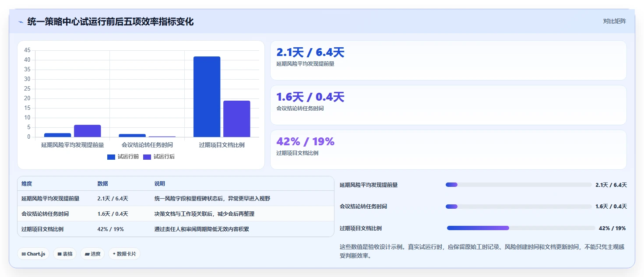This screenshot has width=644, height=277.
Task: Select the 进度 chip
Action: 92,254
